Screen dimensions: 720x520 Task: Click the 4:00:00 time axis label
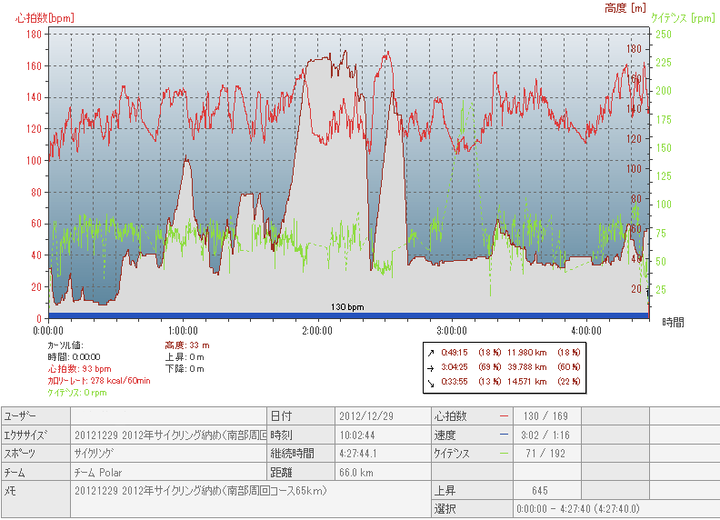[586, 331]
